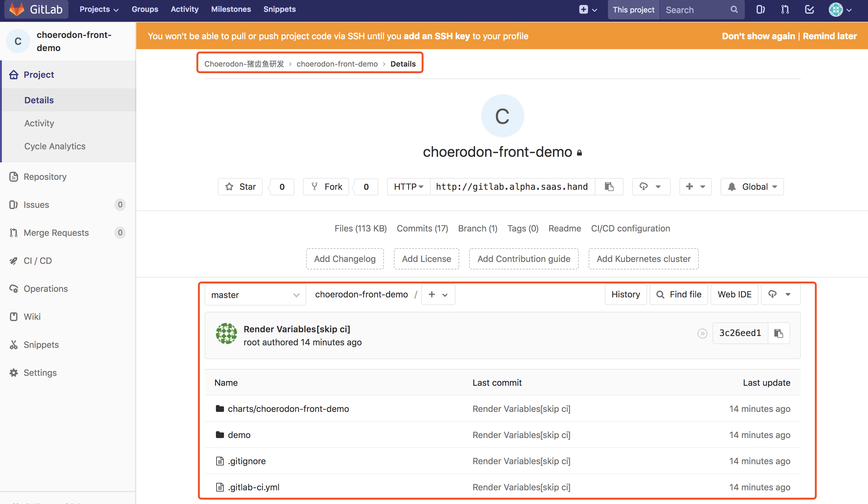Screen dimensions: 868x504
Task: Select the Readme tab link
Action: 564,229
